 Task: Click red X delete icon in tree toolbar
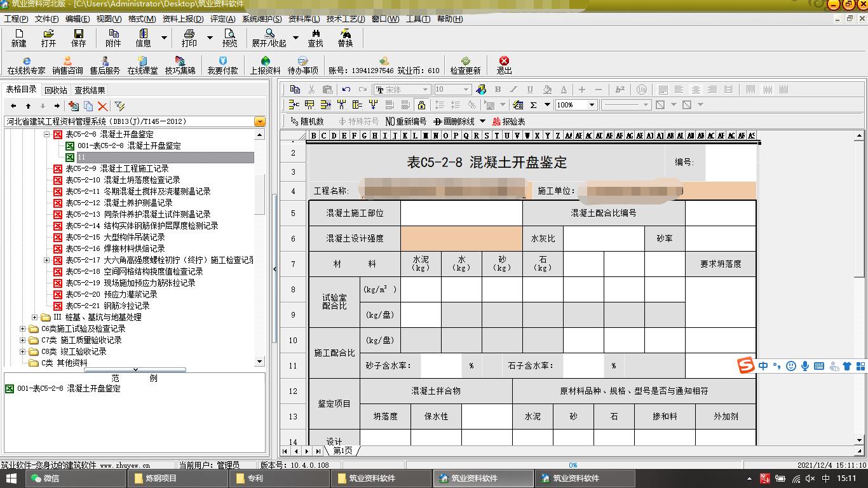coord(103,106)
